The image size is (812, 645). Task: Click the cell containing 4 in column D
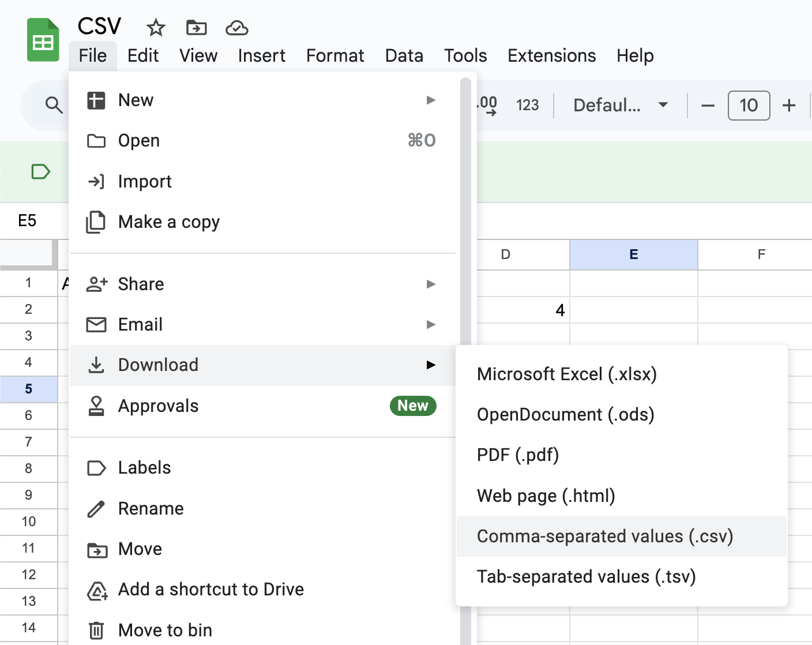(523, 310)
